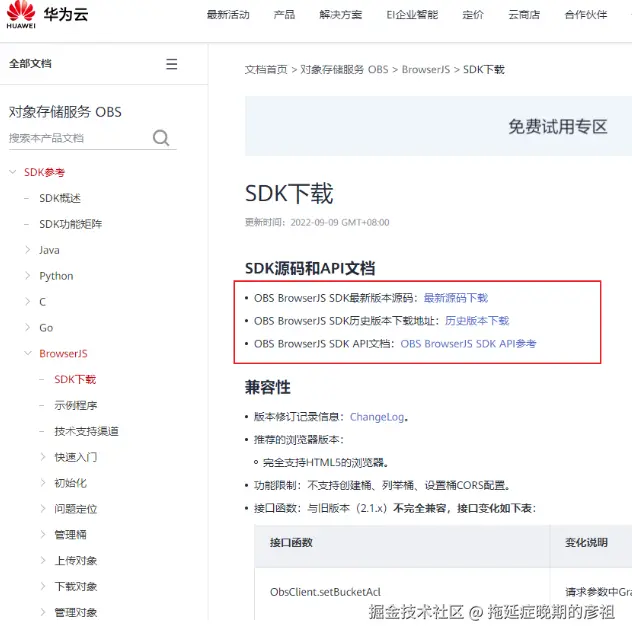
Task: Click the 对象存储服务 OBS sidebar title
Action: tap(65, 112)
